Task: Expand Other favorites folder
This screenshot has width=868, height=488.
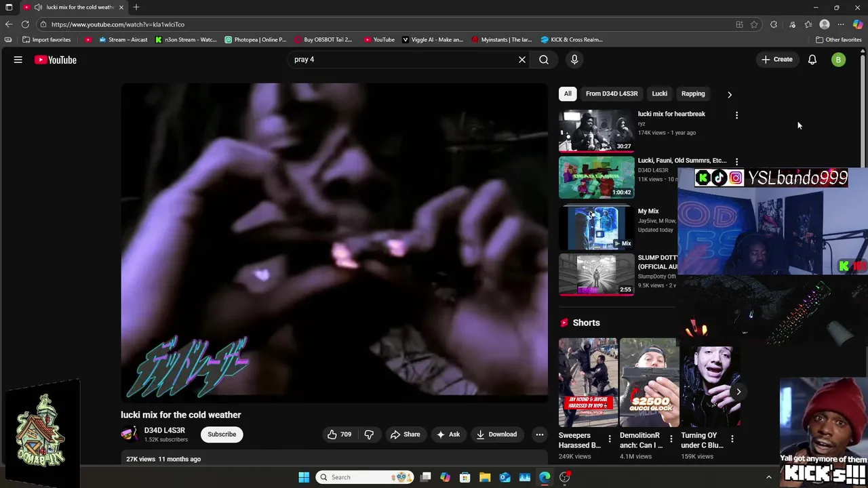Action: pyautogui.click(x=838, y=39)
